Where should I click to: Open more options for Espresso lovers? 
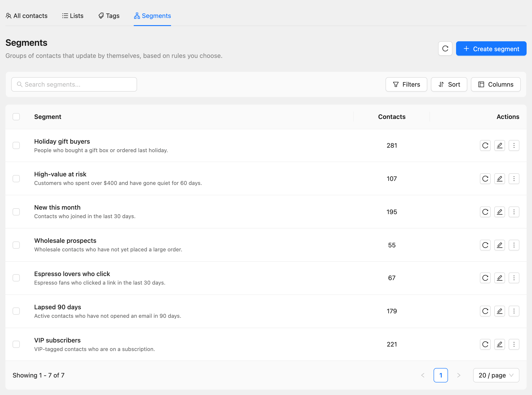(514, 278)
